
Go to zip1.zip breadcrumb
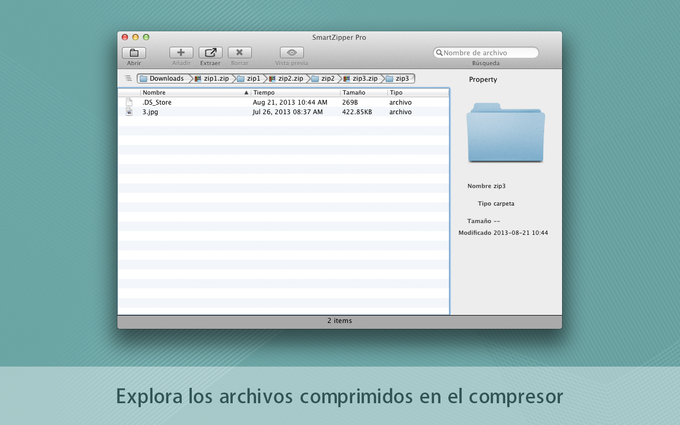(212, 78)
